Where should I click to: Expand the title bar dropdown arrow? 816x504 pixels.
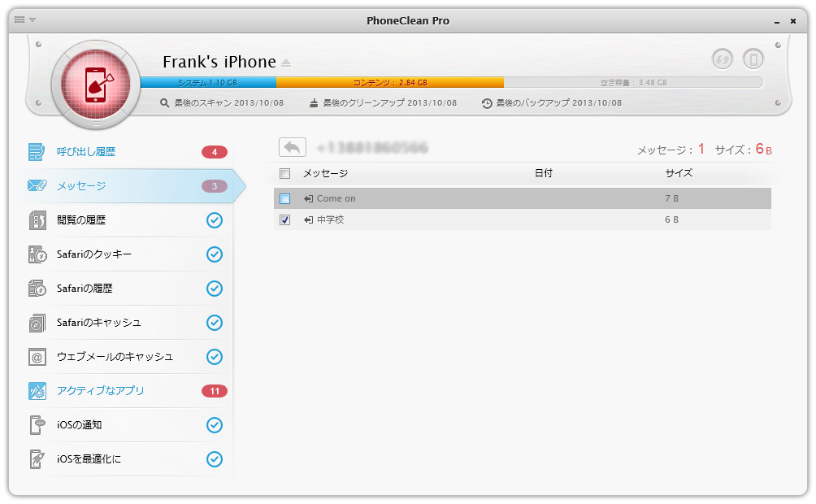(33, 20)
